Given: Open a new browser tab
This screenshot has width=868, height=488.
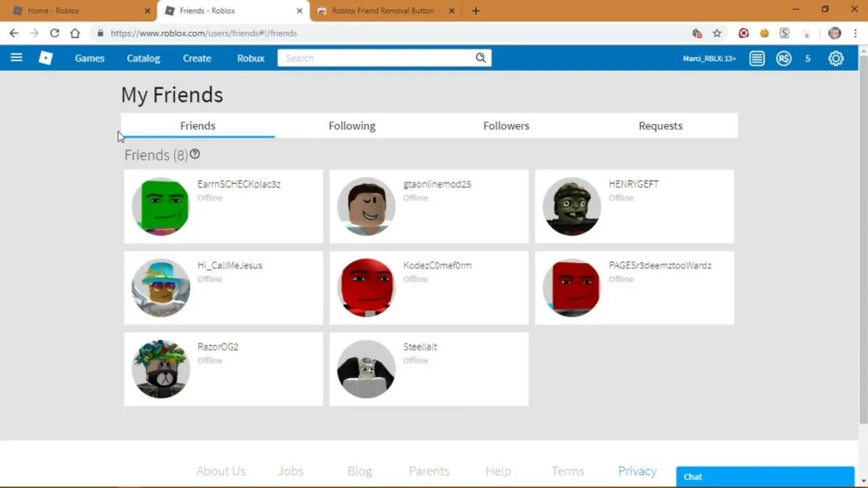Looking at the screenshot, I should [475, 11].
